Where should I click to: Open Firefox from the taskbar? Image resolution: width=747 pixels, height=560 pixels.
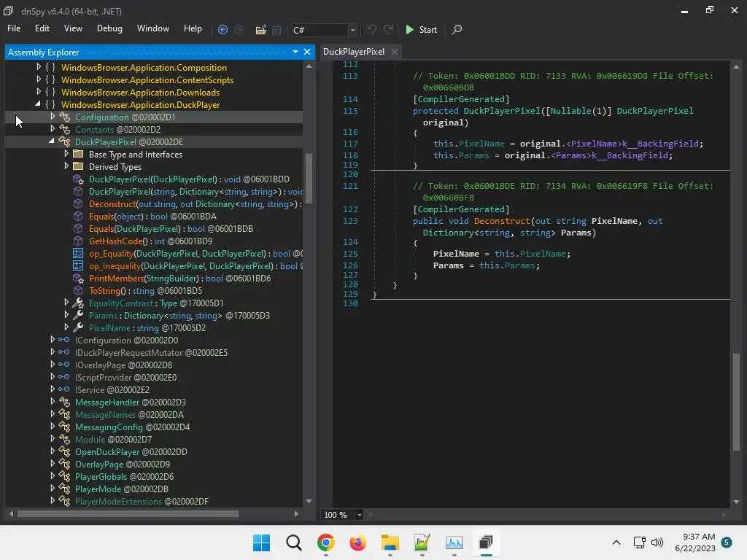357,542
